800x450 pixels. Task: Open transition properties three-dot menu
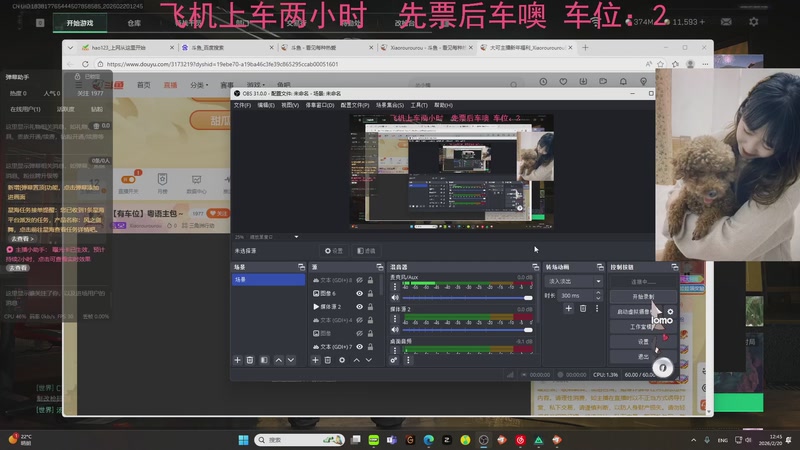pos(597,308)
